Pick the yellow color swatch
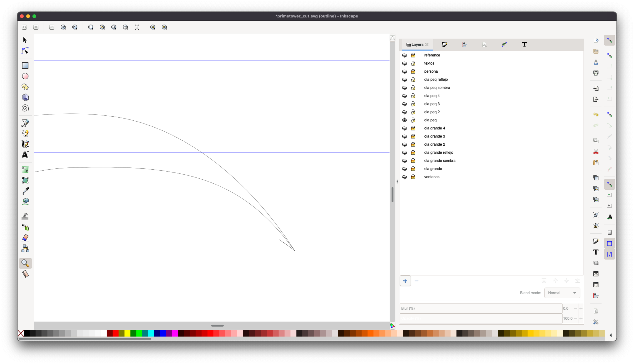The image size is (634, 364). click(127, 333)
